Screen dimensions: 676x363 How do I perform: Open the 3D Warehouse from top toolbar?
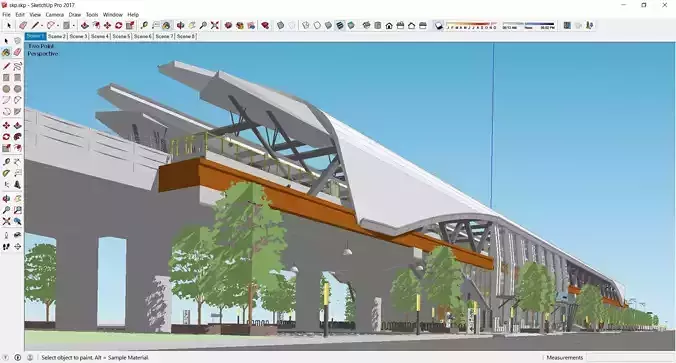[228, 25]
